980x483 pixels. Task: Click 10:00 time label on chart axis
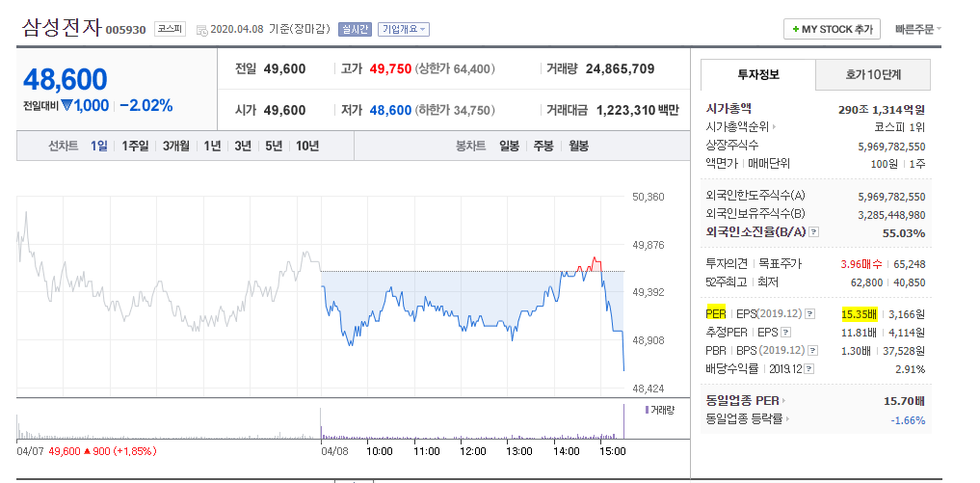pyautogui.click(x=380, y=451)
